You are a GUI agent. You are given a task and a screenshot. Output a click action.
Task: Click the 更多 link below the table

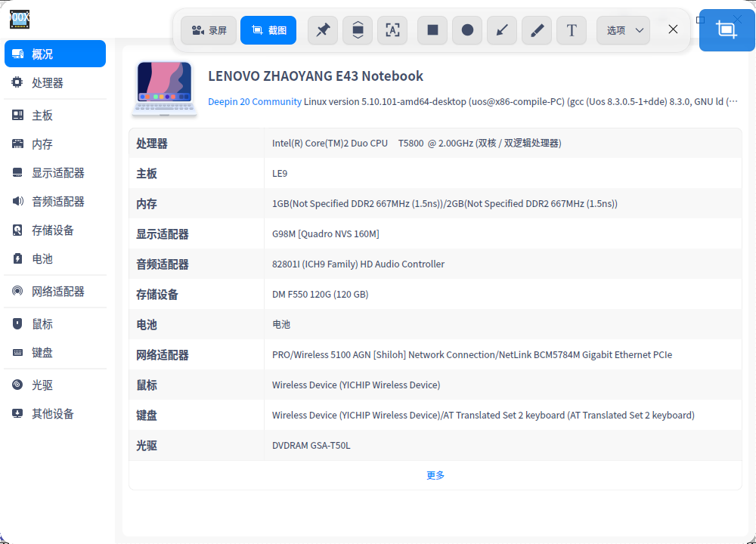click(x=435, y=475)
